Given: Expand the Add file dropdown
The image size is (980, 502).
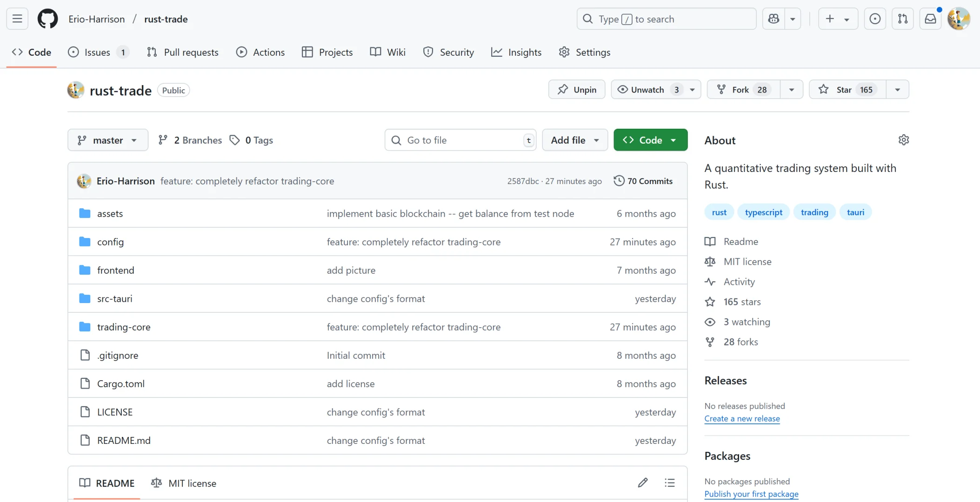Looking at the screenshot, I should (x=574, y=140).
